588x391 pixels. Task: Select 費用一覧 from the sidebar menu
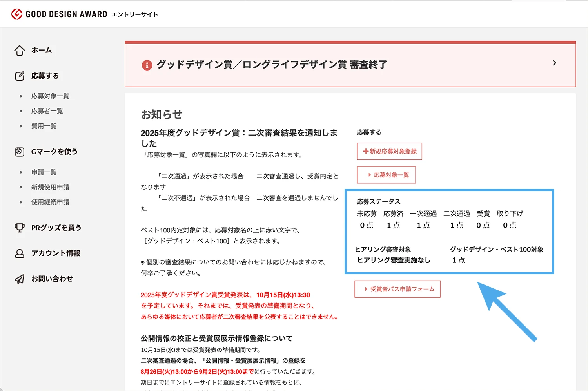44,126
